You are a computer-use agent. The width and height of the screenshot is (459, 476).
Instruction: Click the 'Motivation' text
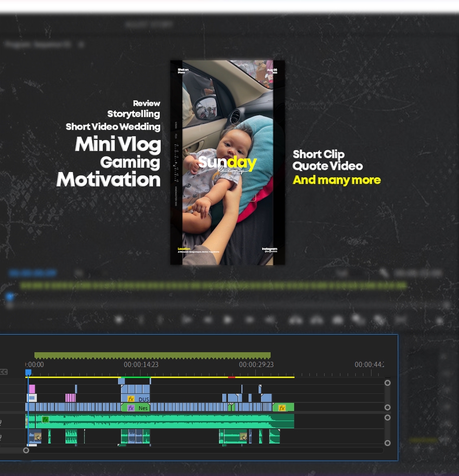(109, 179)
